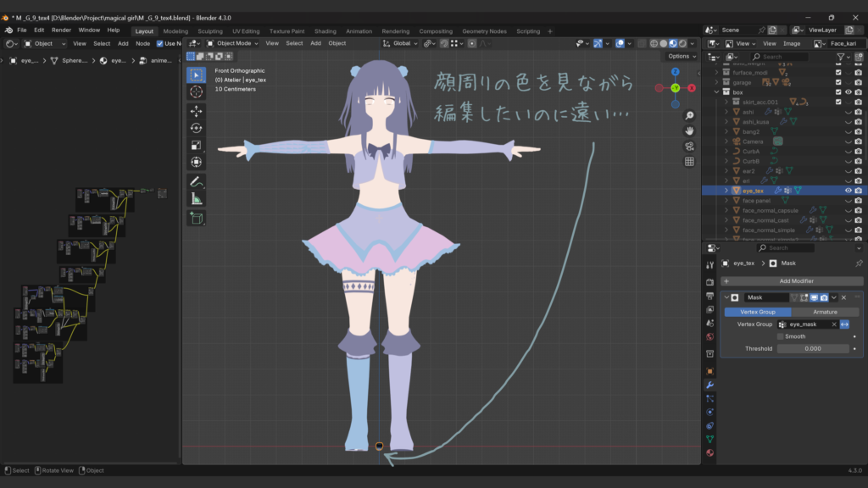Choose the Measure tool
Screen dimensions: 868x488
pyautogui.click(x=196, y=198)
